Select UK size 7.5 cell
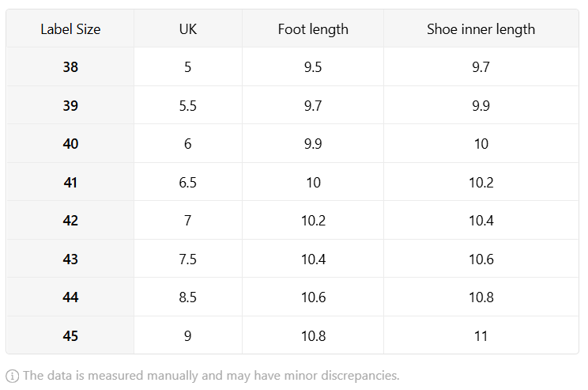The image size is (588, 390). pyautogui.click(x=188, y=259)
